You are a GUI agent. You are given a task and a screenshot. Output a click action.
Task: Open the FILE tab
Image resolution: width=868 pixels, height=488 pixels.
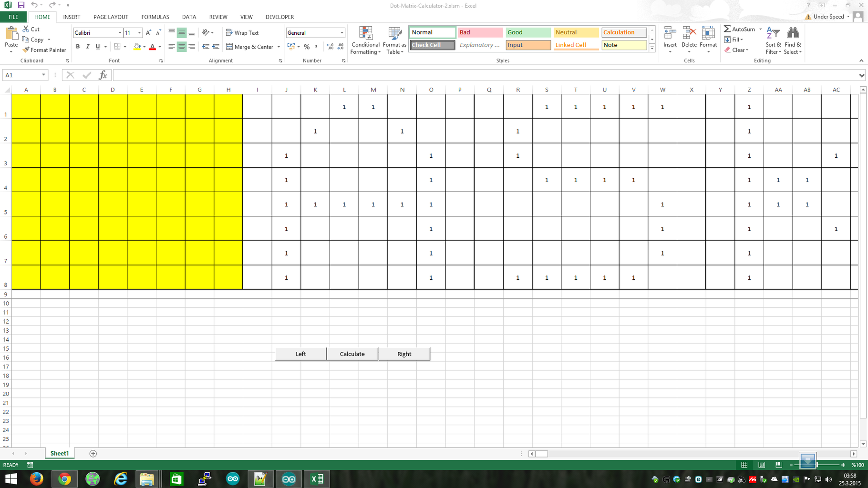(13, 17)
